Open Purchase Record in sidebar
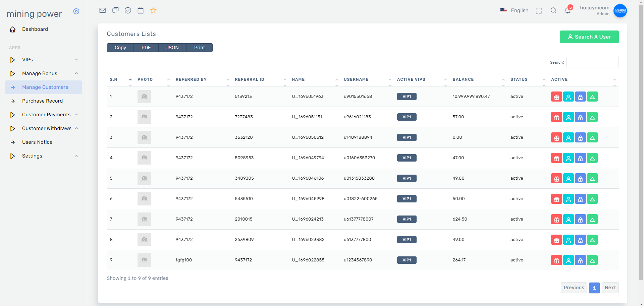Viewport: 644px width, 306px height. click(44, 101)
